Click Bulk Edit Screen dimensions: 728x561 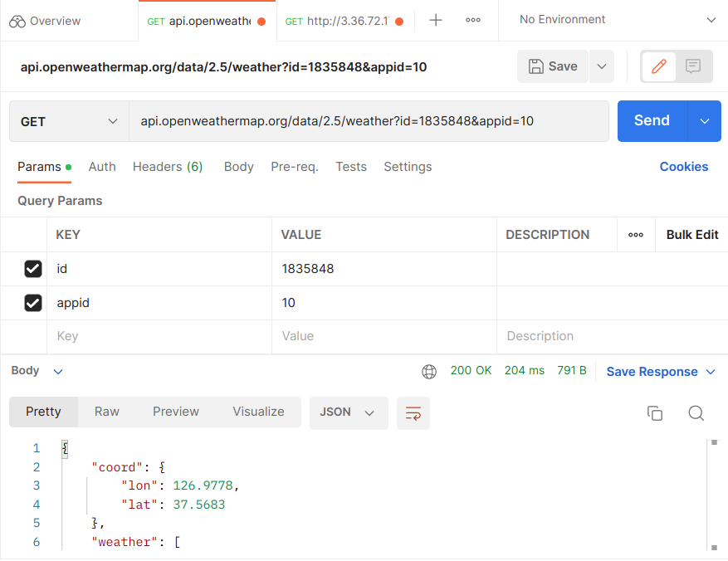click(x=691, y=235)
